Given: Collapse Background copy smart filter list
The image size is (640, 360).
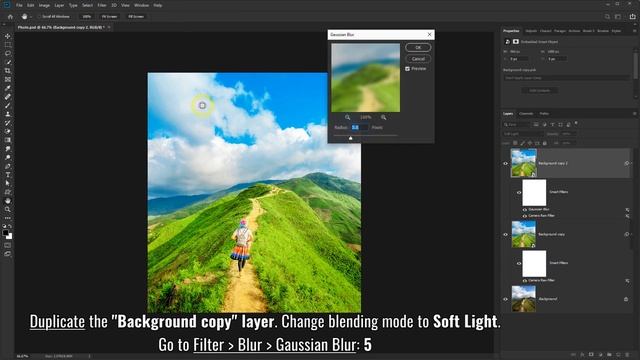Looking at the screenshot, I should click(x=632, y=235).
